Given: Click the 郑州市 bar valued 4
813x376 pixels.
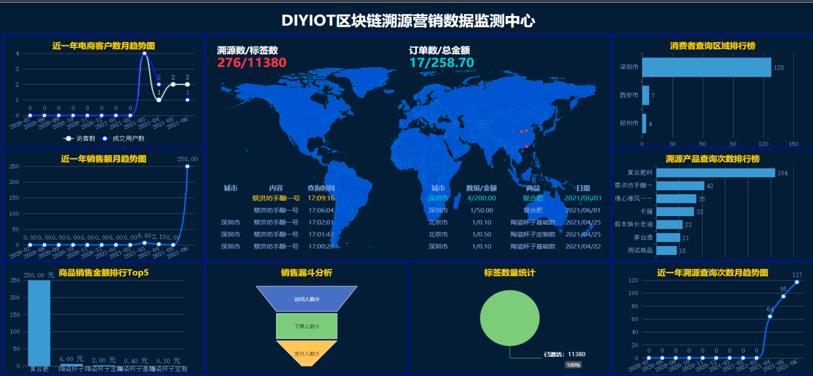Looking at the screenshot, I should point(644,123).
